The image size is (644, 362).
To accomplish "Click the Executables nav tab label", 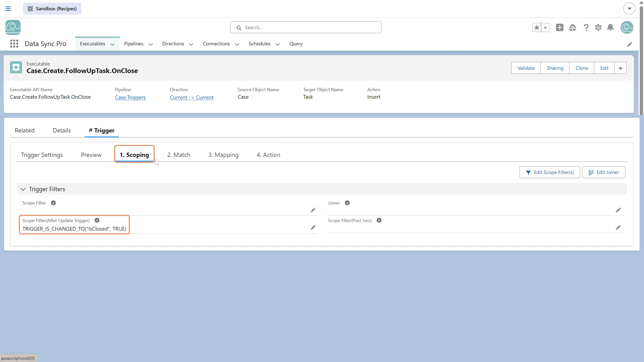I will coord(93,44).
